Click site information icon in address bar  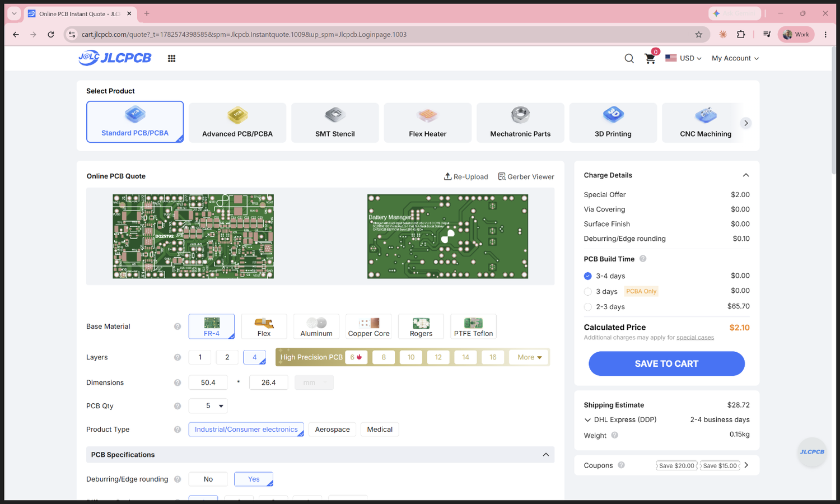coord(72,35)
